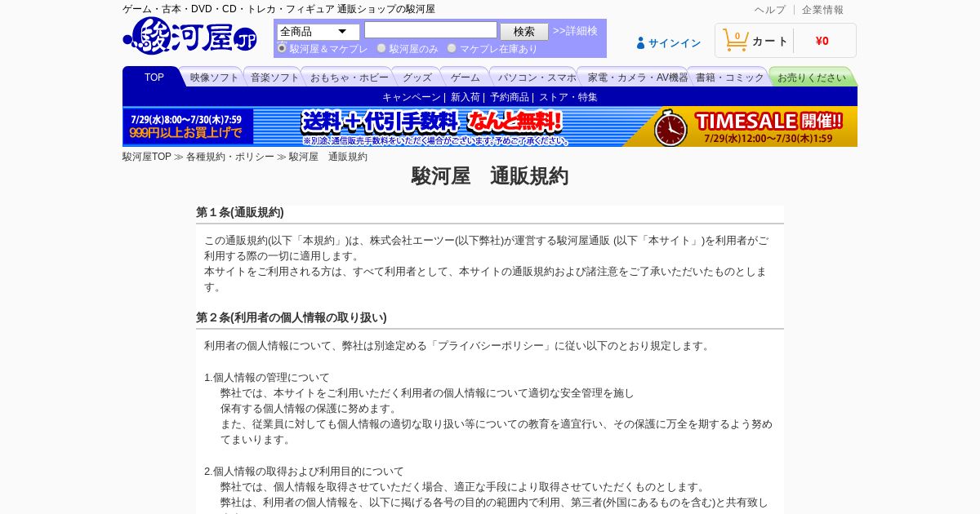Click the 駿河屋 JP logo
The height and width of the screenshot is (514, 980).
(x=189, y=36)
